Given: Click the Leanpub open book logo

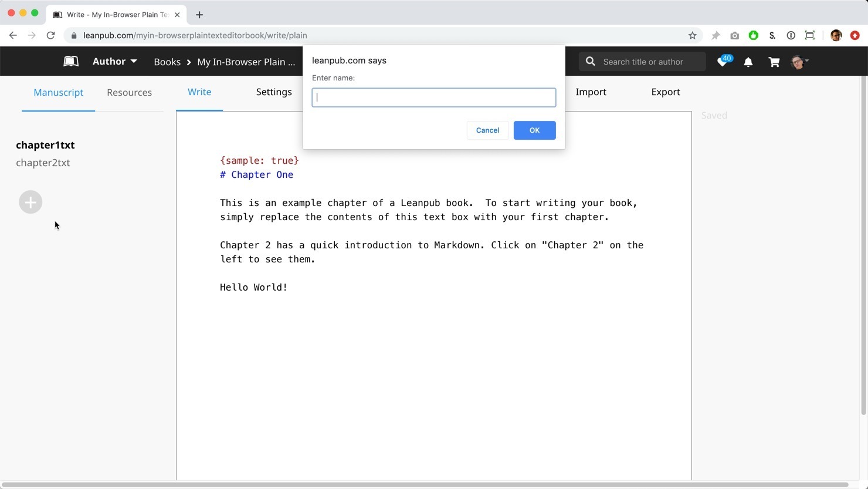Looking at the screenshot, I should tap(71, 62).
